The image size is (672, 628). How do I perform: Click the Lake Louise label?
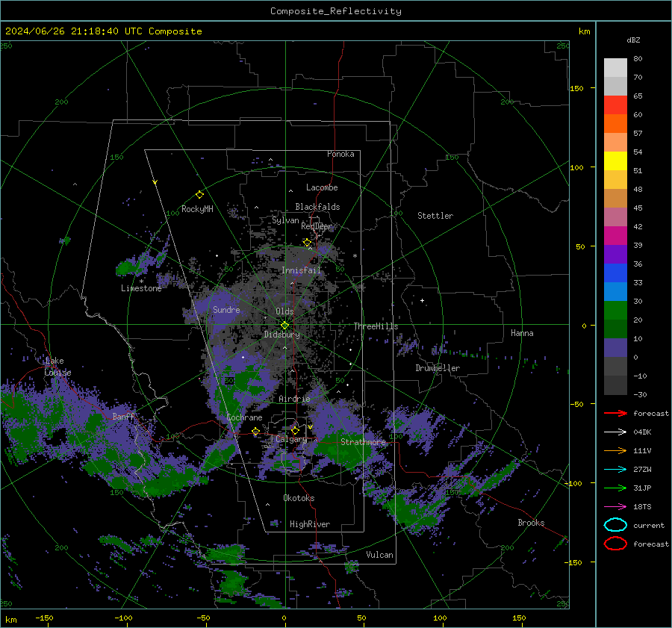[57, 367]
